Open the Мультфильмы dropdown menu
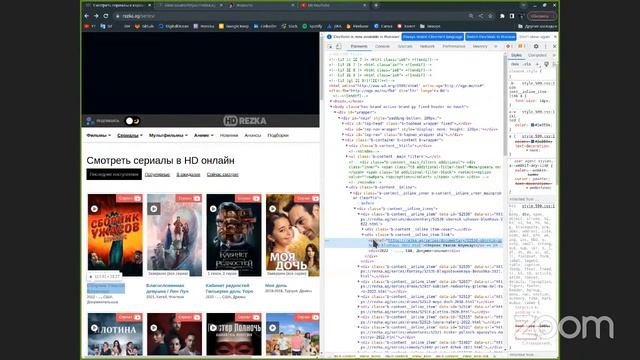This screenshot has height=360, width=640. tap(168, 135)
